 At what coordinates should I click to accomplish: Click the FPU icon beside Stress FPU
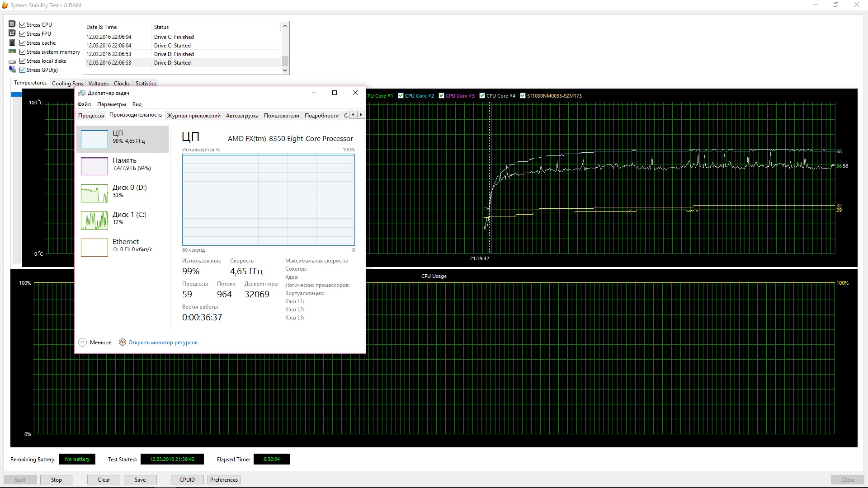tap(12, 33)
